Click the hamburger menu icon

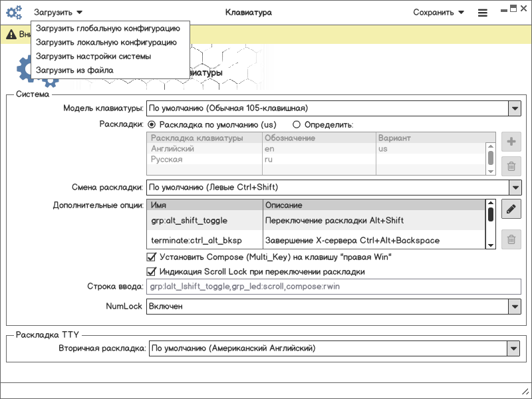(483, 13)
